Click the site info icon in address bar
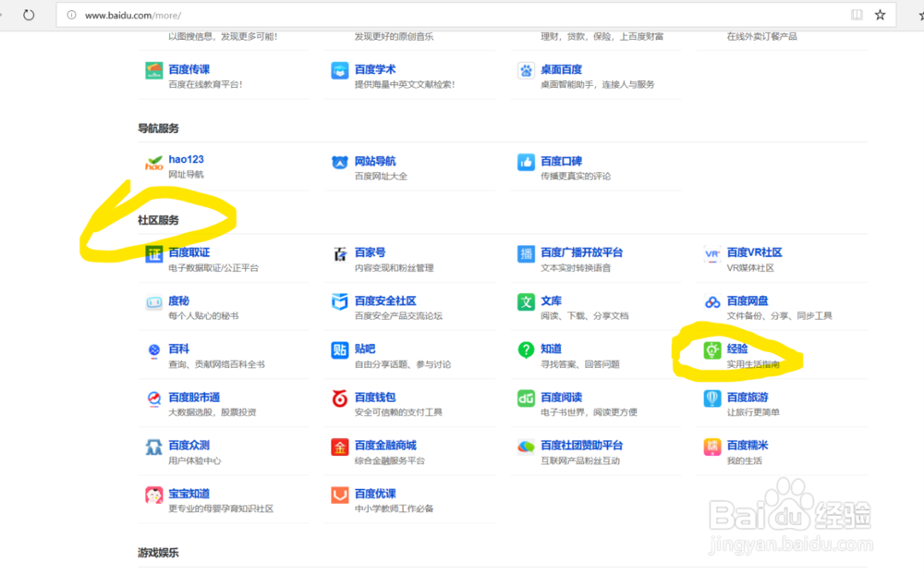The height and width of the screenshot is (576, 924). click(71, 16)
